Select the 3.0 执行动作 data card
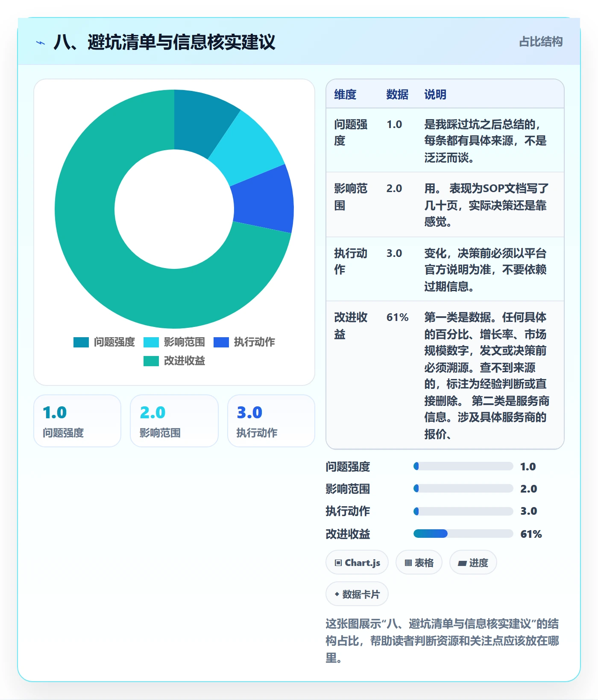The image size is (598, 700). (x=271, y=421)
